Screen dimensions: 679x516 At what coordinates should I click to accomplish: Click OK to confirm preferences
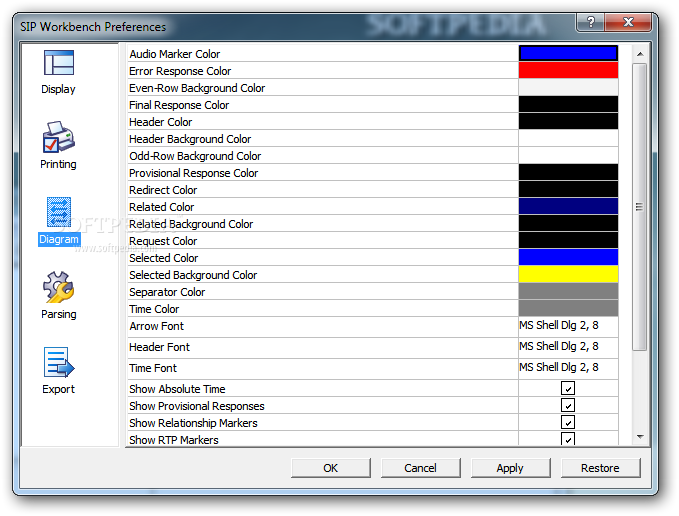click(x=331, y=468)
